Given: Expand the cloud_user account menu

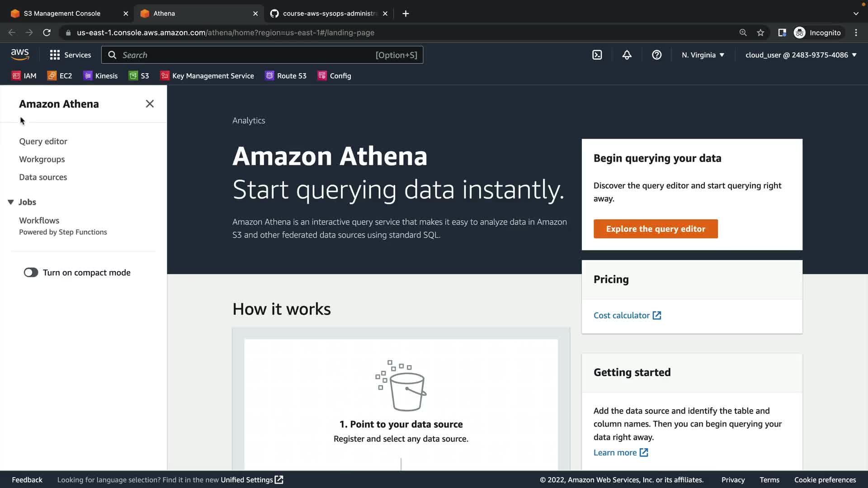Looking at the screenshot, I should (x=801, y=55).
